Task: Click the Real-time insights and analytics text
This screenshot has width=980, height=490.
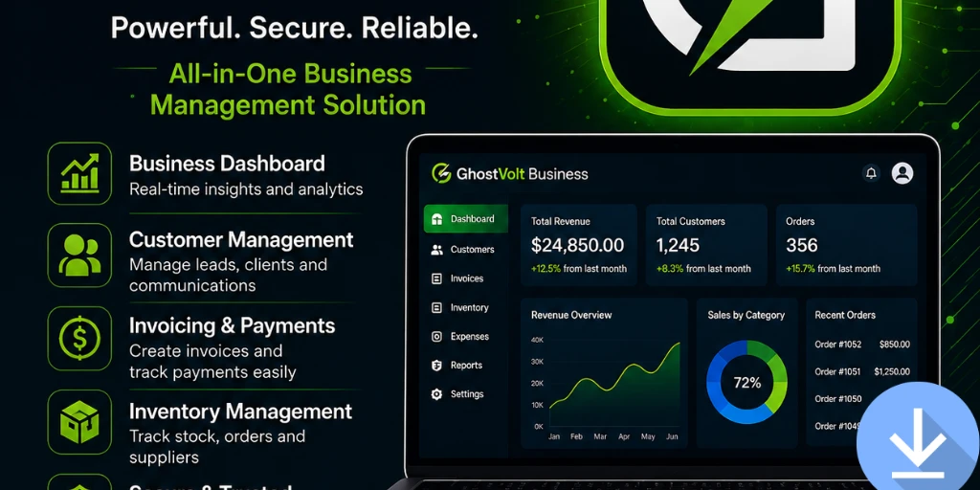Action: [x=246, y=189]
